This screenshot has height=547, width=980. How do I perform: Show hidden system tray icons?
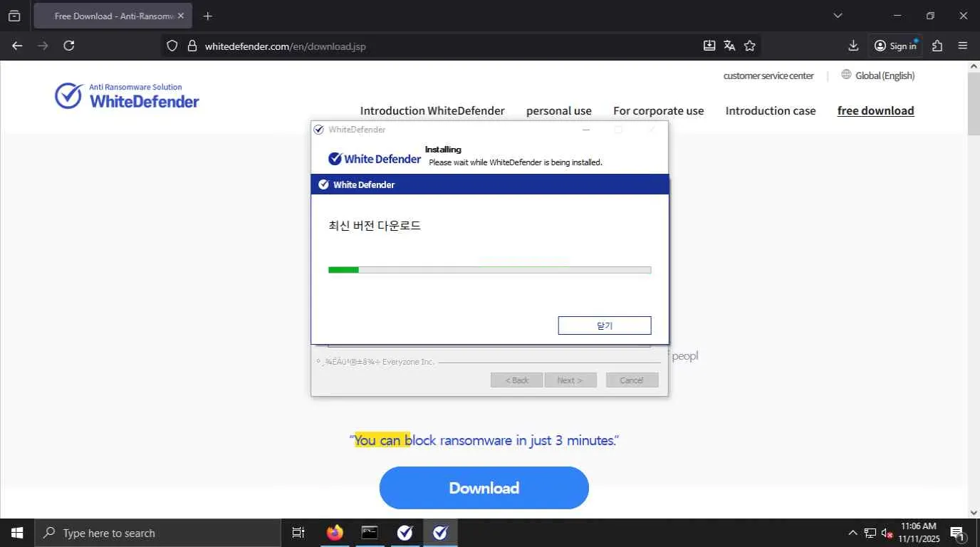pyautogui.click(x=853, y=533)
